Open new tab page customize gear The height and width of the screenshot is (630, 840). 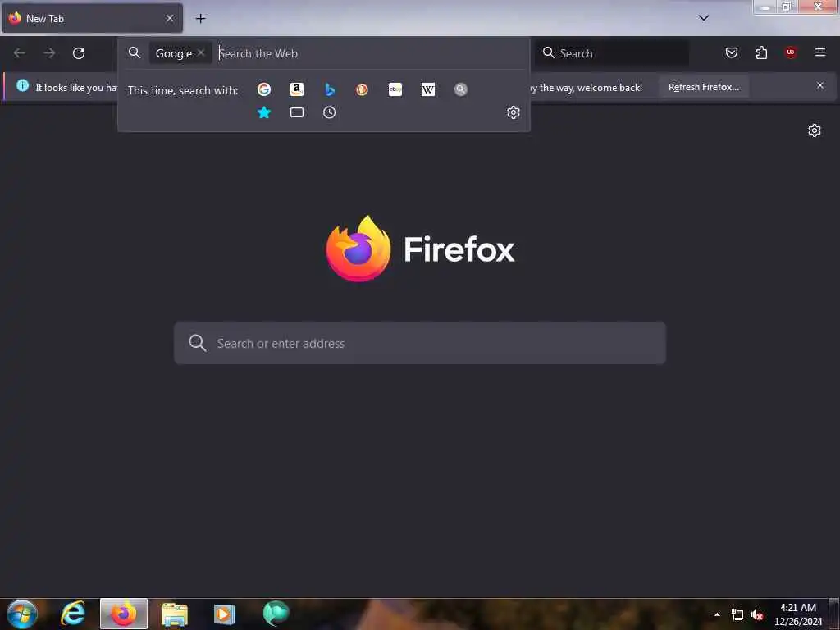[x=815, y=130]
